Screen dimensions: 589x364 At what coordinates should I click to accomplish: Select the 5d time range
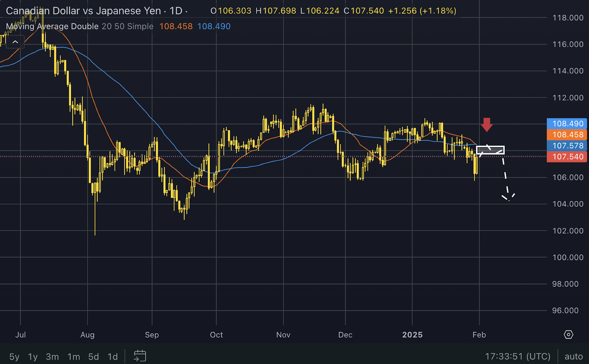point(94,357)
